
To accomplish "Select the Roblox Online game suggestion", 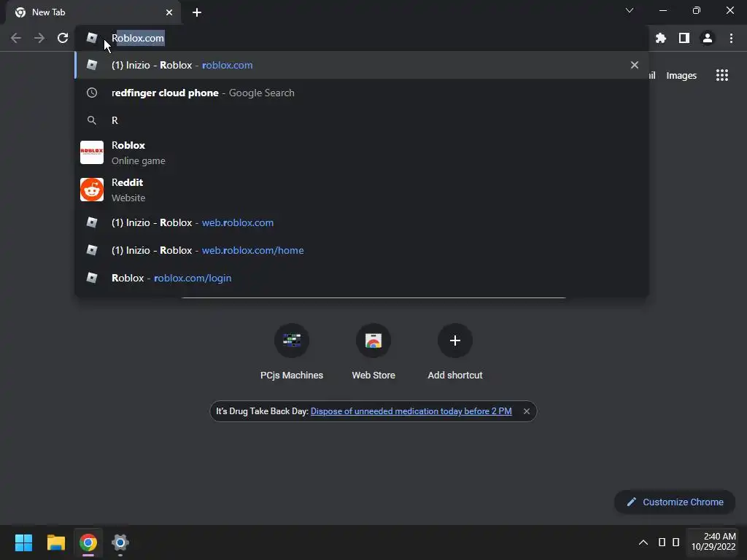I will (362, 153).
